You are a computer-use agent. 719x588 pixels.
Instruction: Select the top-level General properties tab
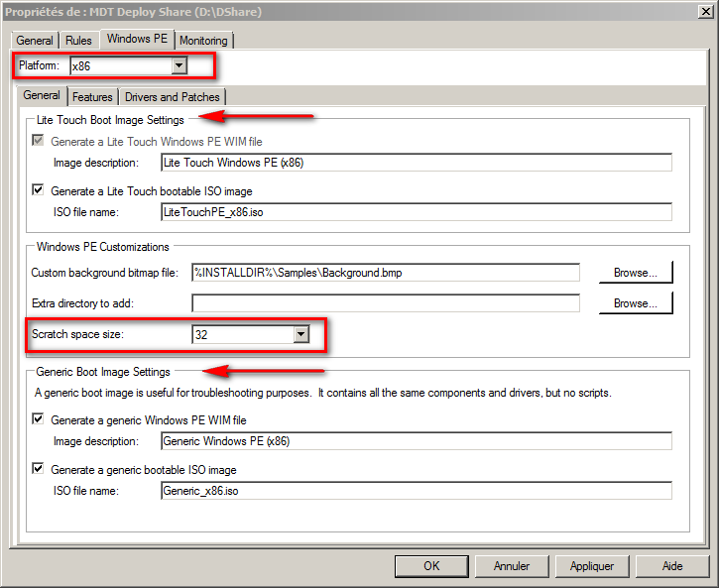tap(35, 41)
